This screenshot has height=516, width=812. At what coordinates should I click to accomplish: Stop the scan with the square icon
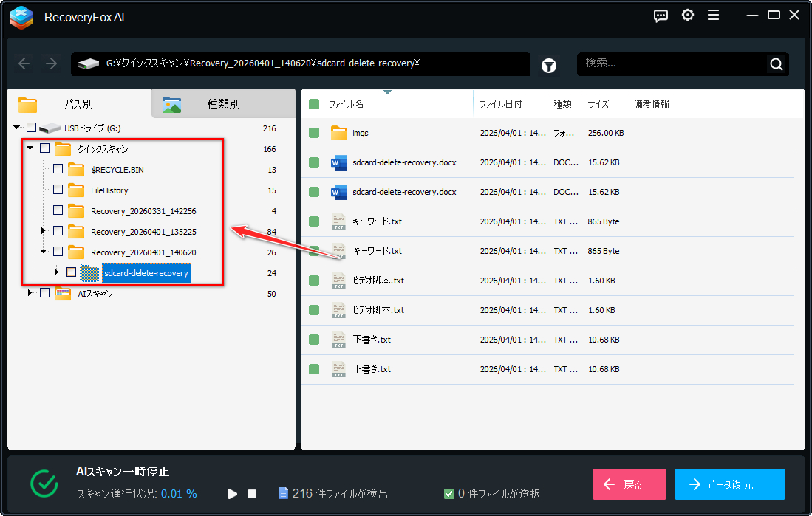(x=252, y=494)
